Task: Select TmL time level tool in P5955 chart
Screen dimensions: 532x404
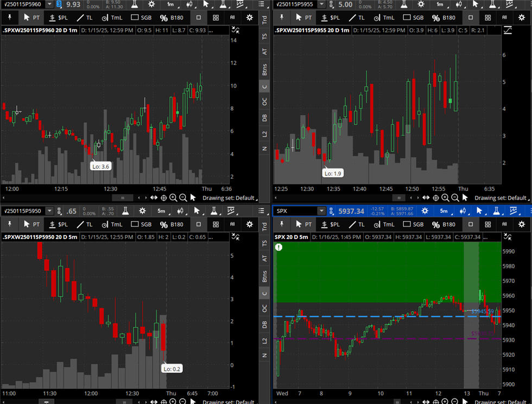Action: tap(384, 18)
